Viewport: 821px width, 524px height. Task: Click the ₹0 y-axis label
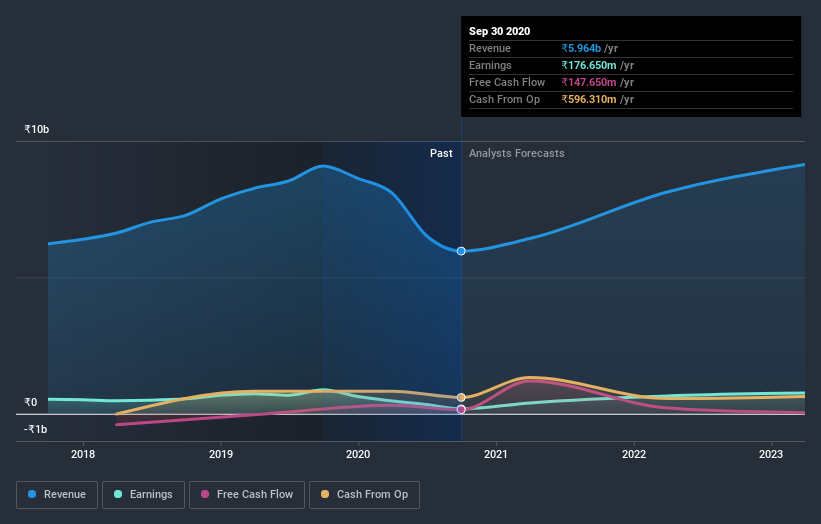[31, 402]
